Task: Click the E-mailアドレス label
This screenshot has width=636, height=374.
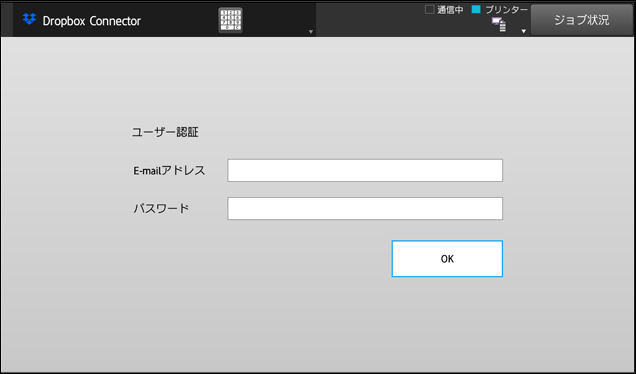Action: (170, 170)
